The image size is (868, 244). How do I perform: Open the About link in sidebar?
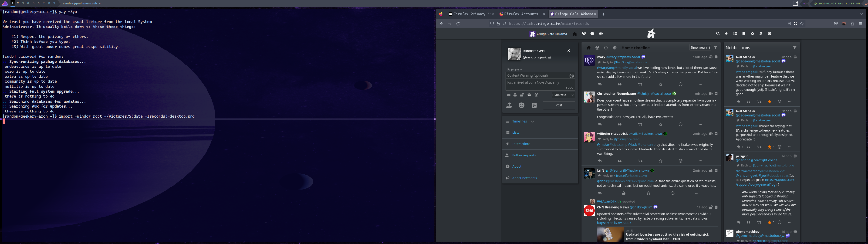517,167
